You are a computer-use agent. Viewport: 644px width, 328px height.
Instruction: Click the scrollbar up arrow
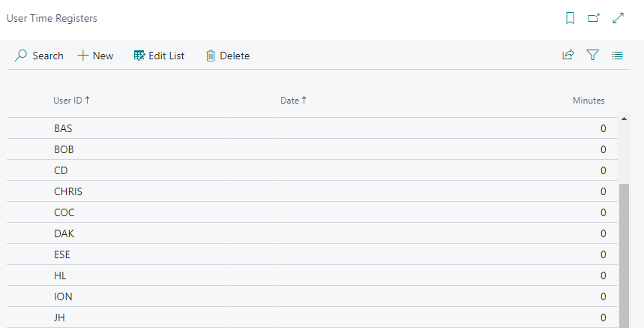tap(624, 119)
